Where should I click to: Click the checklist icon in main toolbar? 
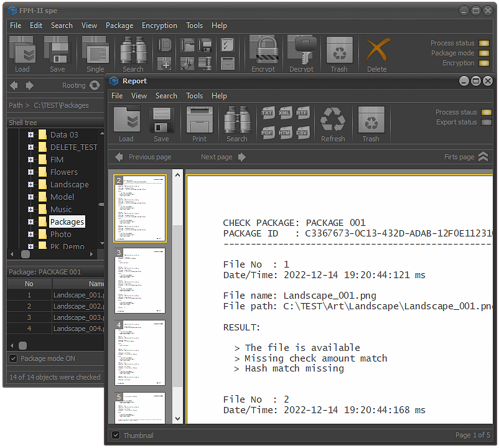[x=227, y=45]
